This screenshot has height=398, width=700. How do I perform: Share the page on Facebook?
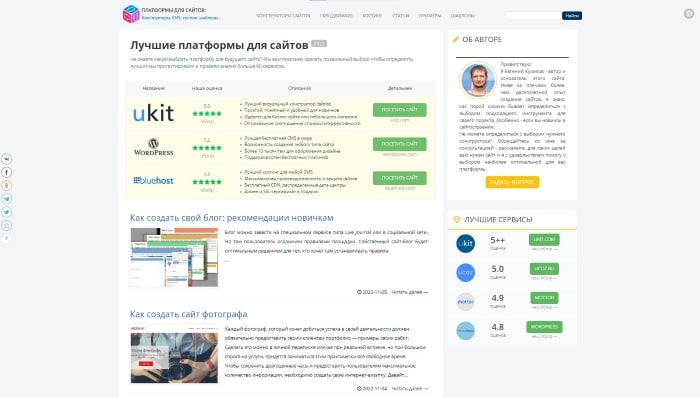click(7, 172)
